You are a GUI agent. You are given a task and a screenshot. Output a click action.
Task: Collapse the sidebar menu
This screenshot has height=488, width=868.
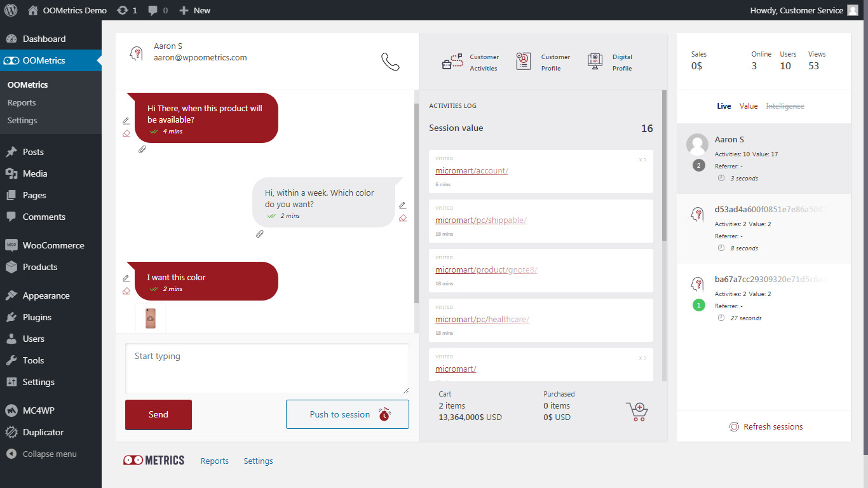pos(51,454)
